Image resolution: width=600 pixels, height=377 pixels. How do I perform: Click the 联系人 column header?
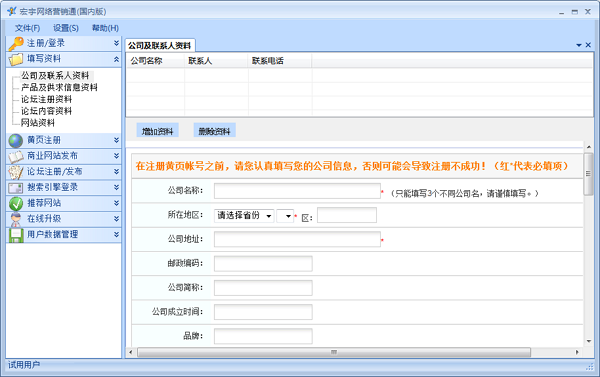[217, 61]
